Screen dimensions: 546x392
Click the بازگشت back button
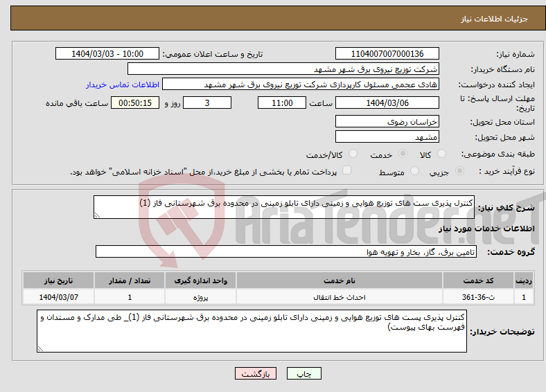256,373
